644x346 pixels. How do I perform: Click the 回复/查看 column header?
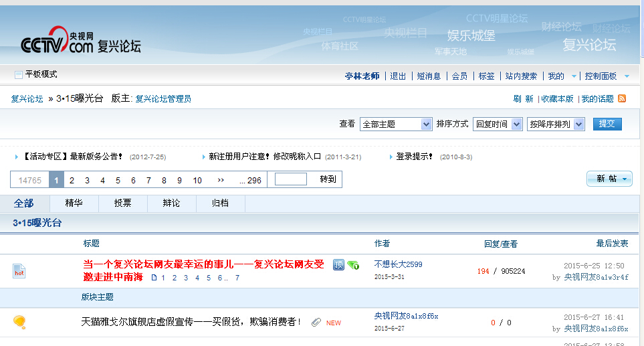click(x=501, y=244)
